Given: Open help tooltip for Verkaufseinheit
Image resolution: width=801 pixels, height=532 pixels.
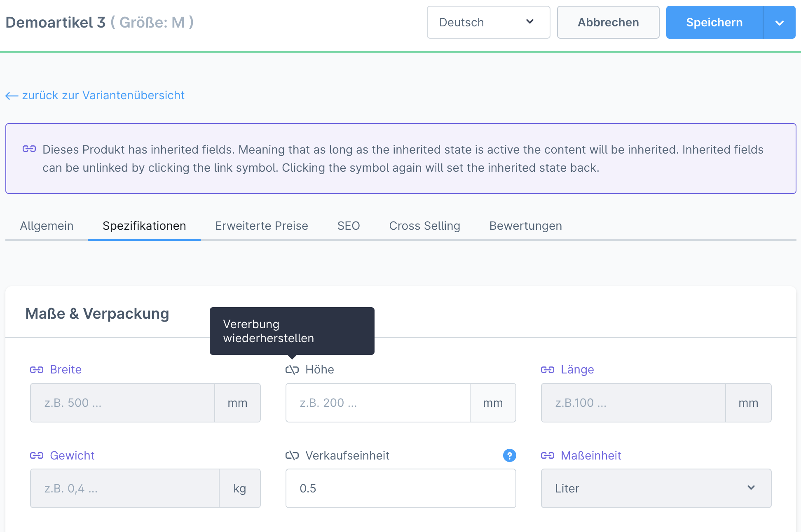Looking at the screenshot, I should click(x=509, y=455).
